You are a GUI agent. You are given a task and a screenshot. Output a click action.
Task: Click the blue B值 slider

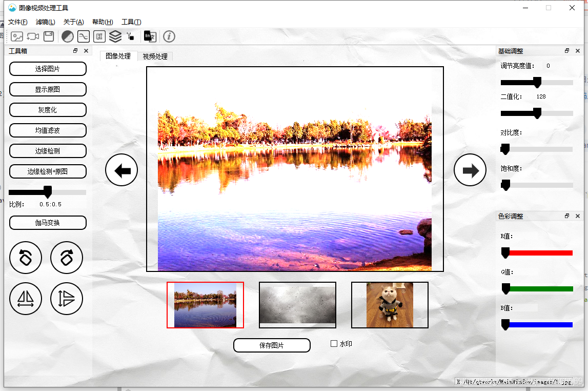coord(537,325)
